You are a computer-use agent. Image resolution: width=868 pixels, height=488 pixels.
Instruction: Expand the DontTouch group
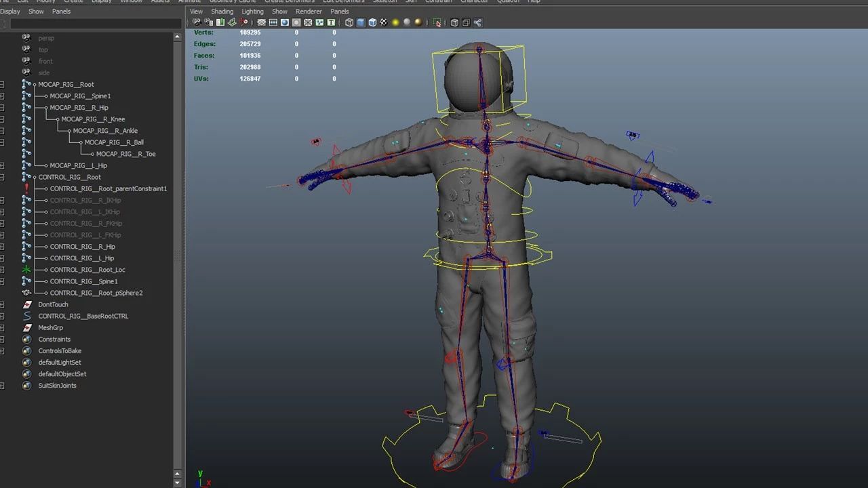click(x=2, y=304)
